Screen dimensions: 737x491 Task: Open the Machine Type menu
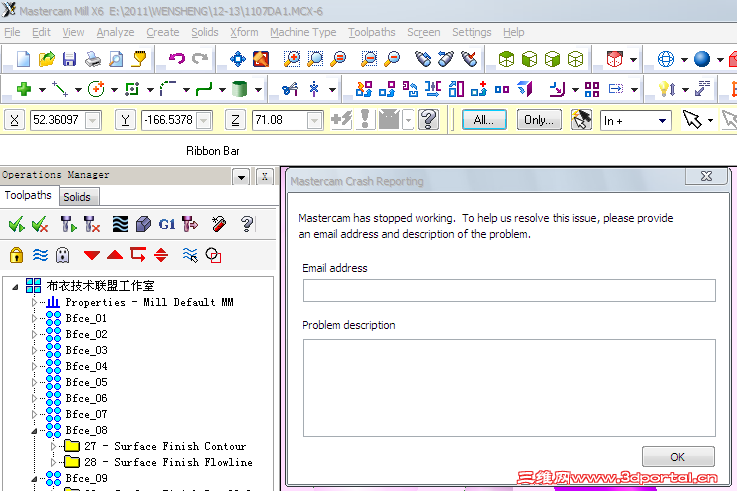[303, 32]
